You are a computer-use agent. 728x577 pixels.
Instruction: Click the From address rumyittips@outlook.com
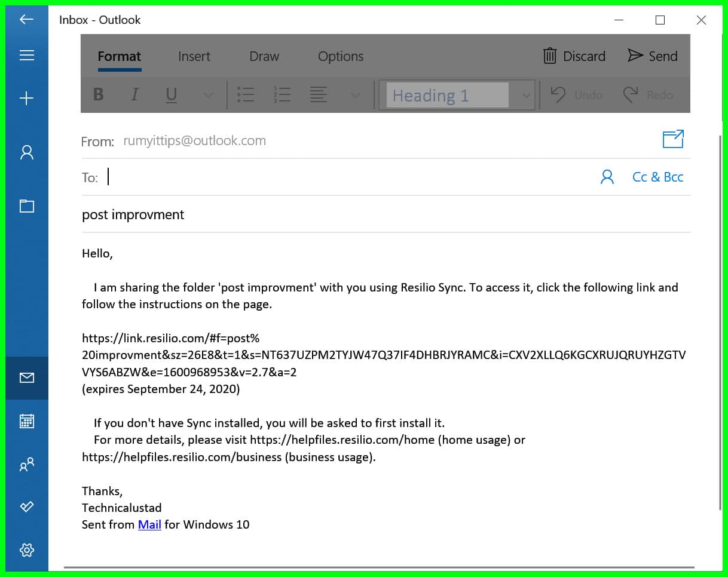pyautogui.click(x=195, y=141)
